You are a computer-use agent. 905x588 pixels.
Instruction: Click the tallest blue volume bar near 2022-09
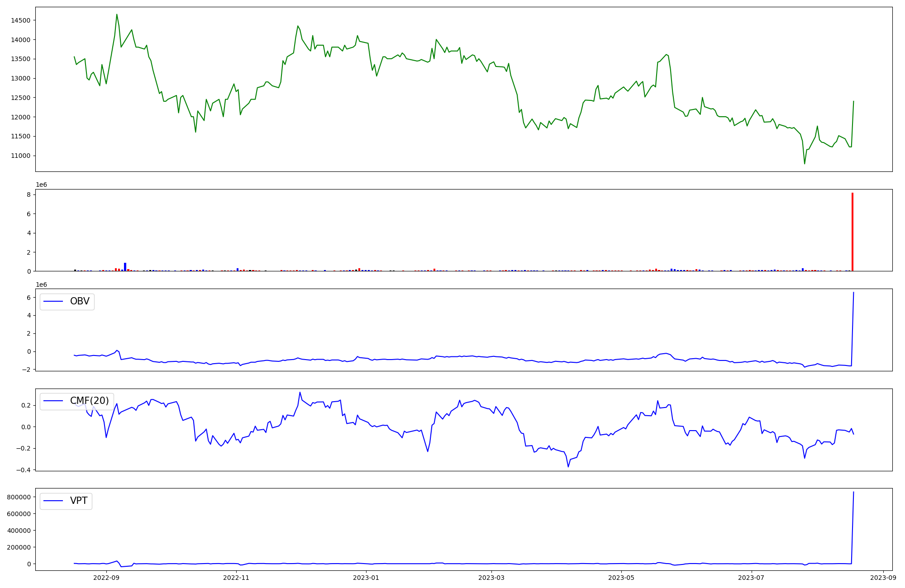click(125, 267)
